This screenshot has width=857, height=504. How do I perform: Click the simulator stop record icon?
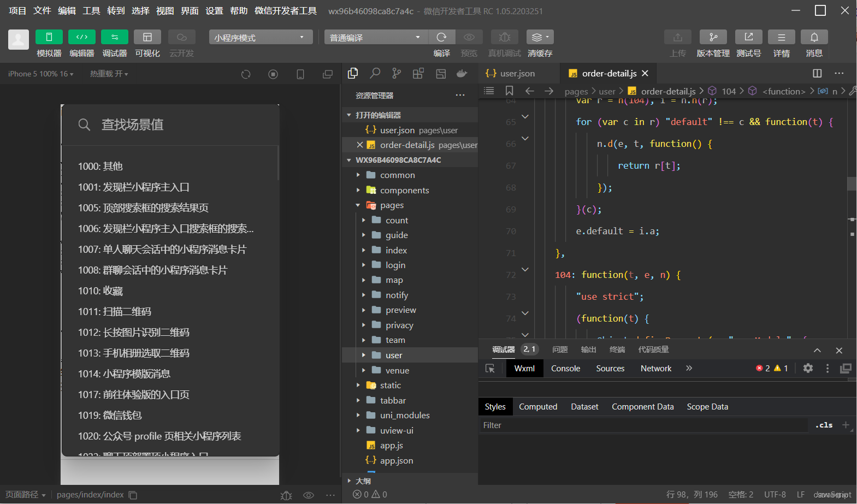pyautogui.click(x=273, y=74)
